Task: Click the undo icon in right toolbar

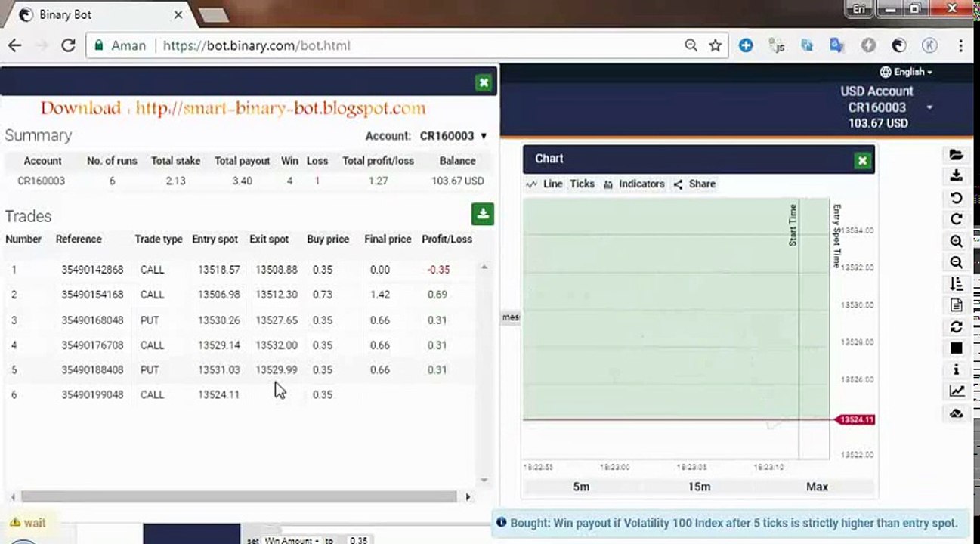Action: pyautogui.click(x=956, y=198)
